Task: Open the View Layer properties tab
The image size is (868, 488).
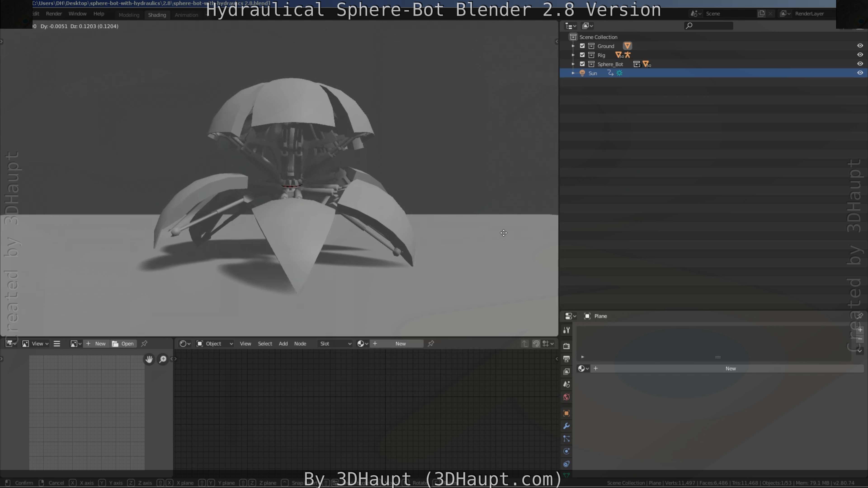Action: coord(566,371)
